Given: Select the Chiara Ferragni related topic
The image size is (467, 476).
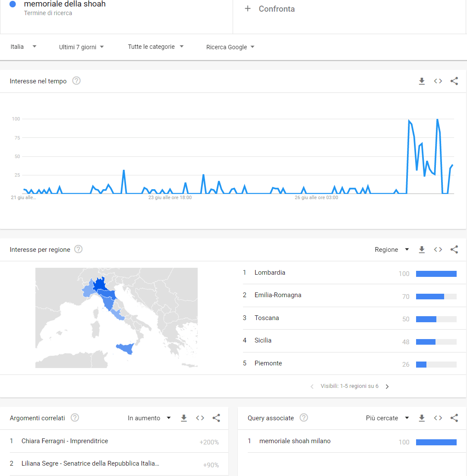Looking at the screenshot, I should (65, 441).
